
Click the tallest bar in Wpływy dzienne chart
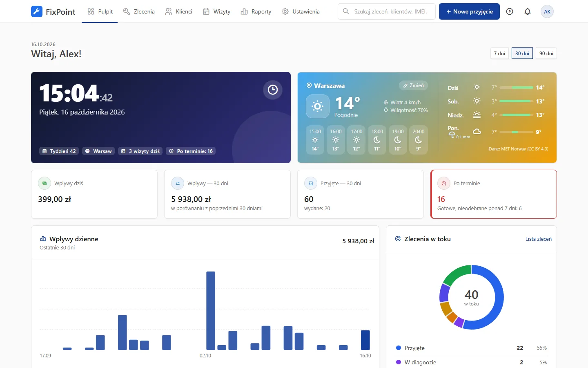211,311
